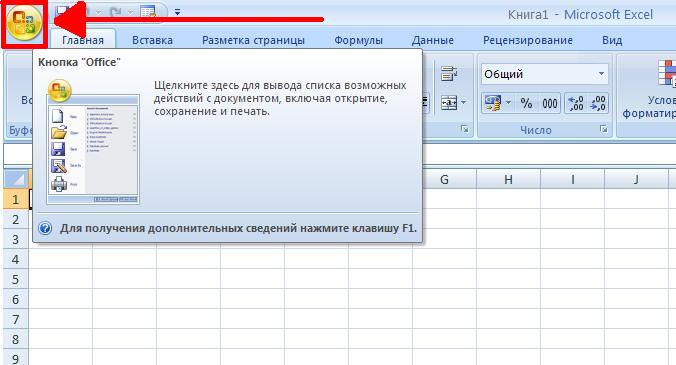Select row 4 header
This screenshot has height=365, width=676.
16,259
